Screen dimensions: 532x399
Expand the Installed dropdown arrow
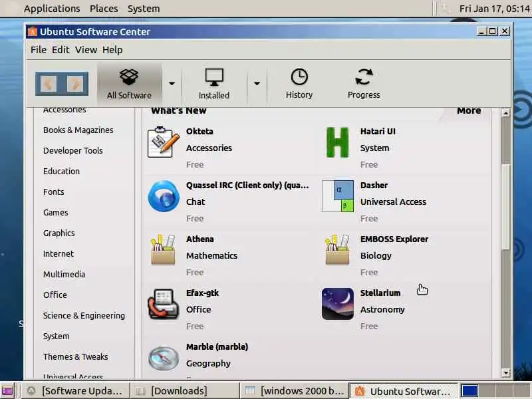(257, 84)
